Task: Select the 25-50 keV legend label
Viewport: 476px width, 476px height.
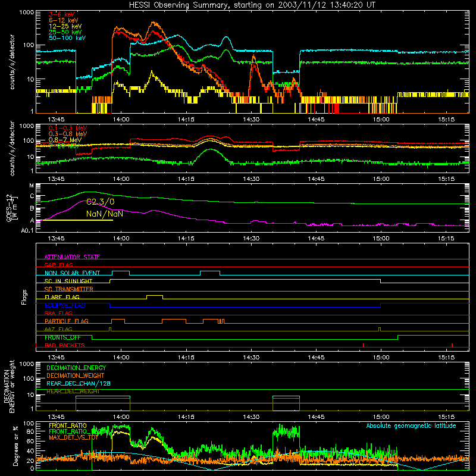Action: (x=65, y=32)
